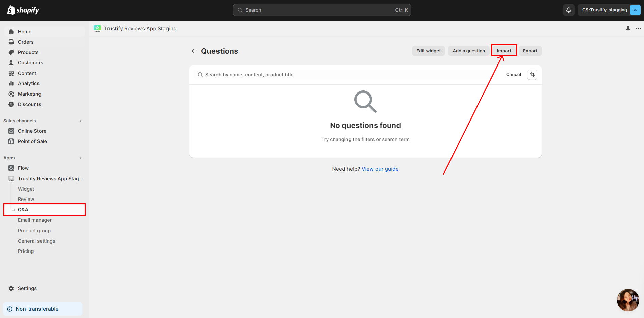Image resolution: width=644 pixels, height=318 pixels.
Task: Expand the Apps section chevron
Action: (x=80, y=158)
